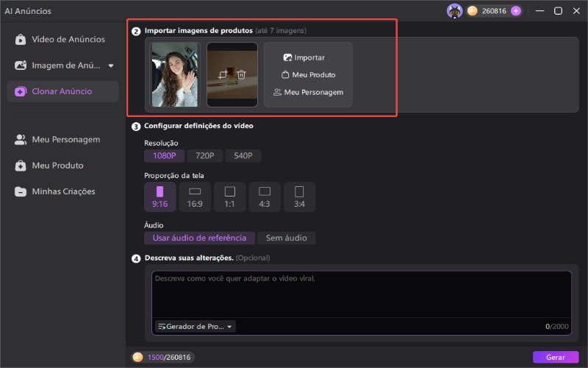Open Meu Personagem in left sidebar
The height and width of the screenshot is (368, 588).
[62, 139]
